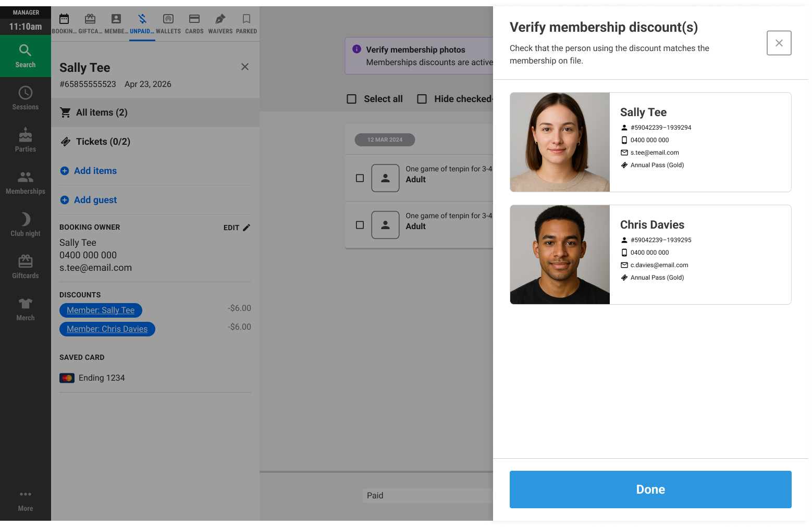Open the Memberships sidebar icon
This screenshot has height=527, width=812.
[x=25, y=183]
